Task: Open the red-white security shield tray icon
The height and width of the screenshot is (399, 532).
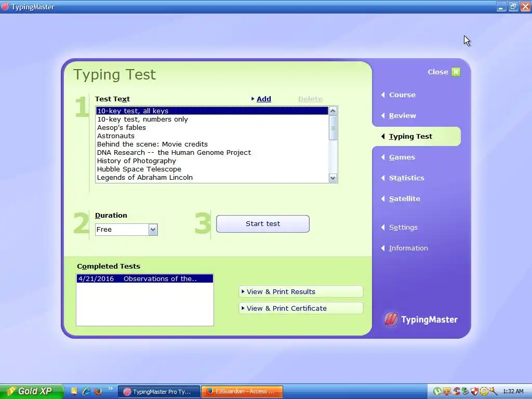Action: coord(474,391)
